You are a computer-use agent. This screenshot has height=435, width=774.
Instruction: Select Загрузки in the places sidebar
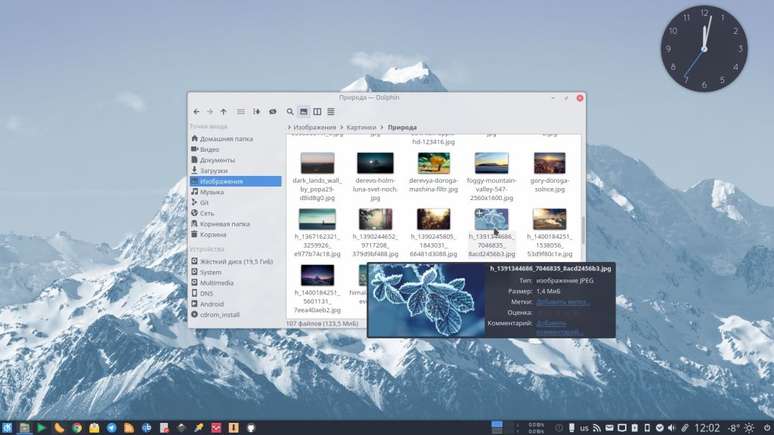pos(213,171)
